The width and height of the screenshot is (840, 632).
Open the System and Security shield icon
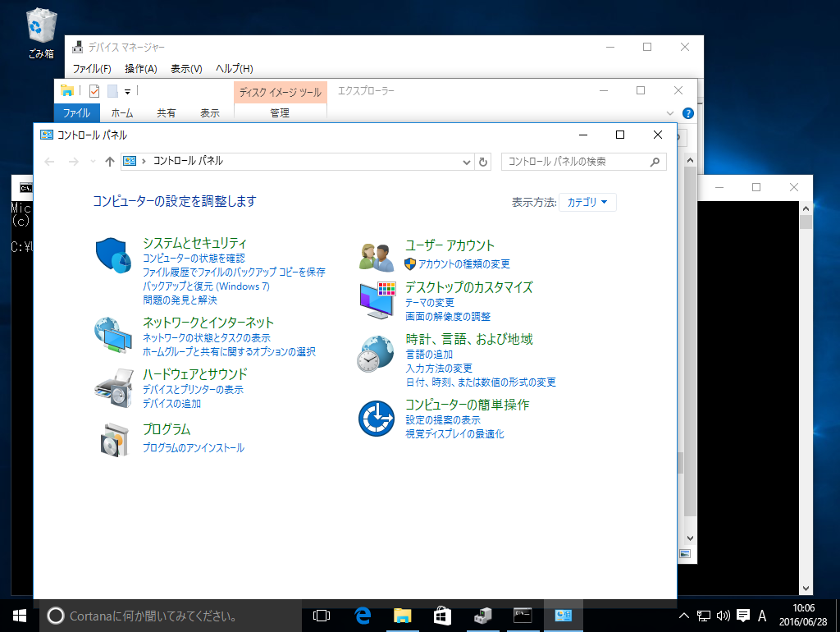(113, 256)
